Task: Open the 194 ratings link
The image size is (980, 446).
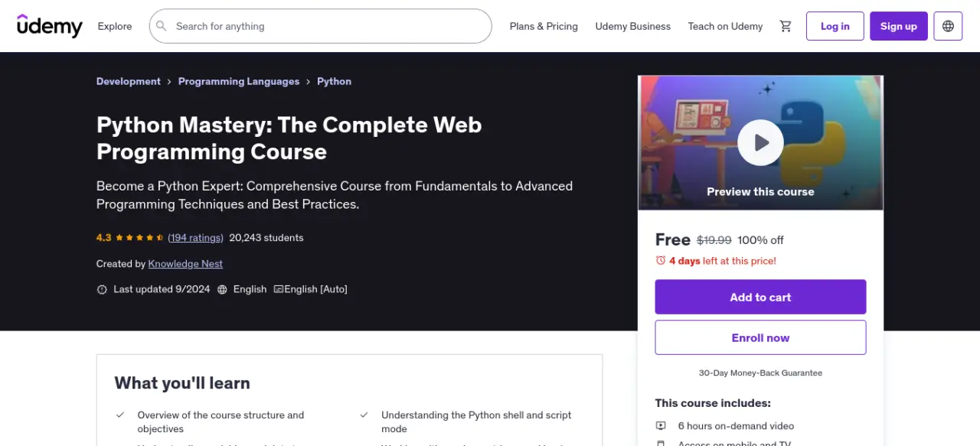Action: 196,238
